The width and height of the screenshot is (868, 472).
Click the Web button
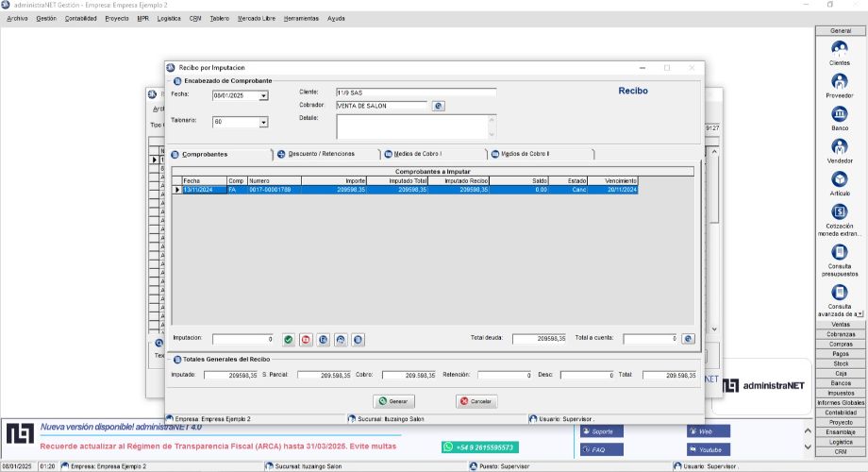(x=709, y=431)
